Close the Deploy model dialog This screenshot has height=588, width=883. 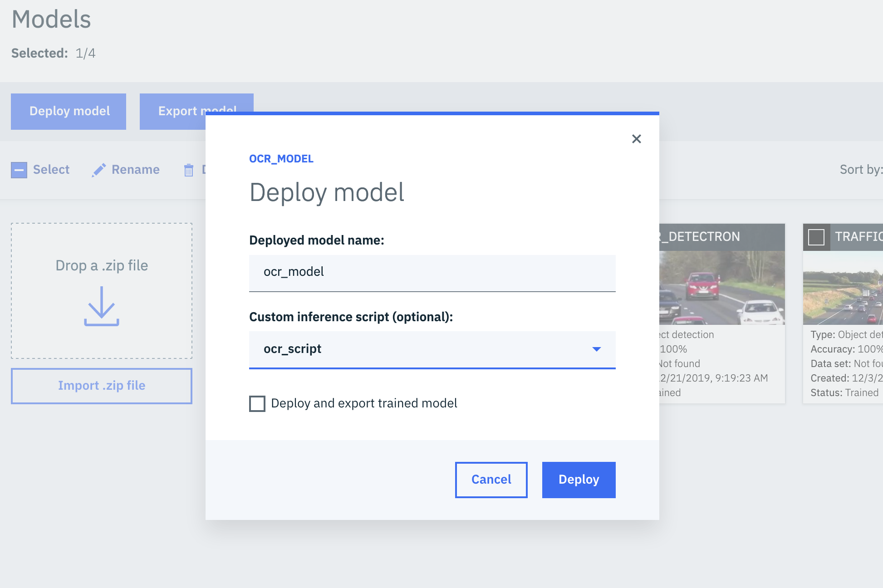(x=636, y=139)
